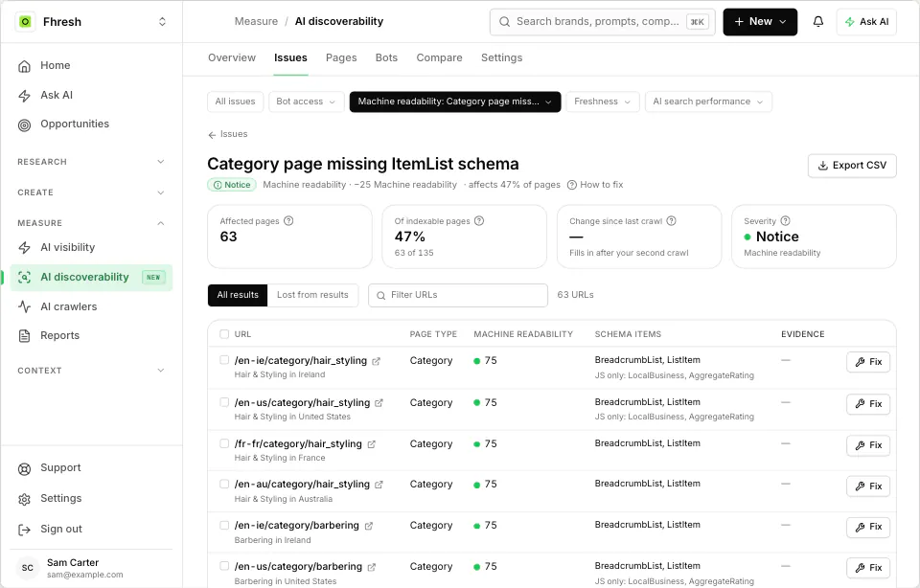The height and width of the screenshot is (588, 920).
Task: Collapse the Measure section
Action: point(91,223)
